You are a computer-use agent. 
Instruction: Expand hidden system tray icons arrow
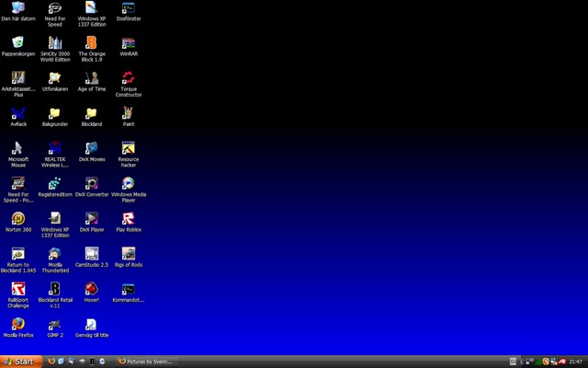(x=523, y=362)
